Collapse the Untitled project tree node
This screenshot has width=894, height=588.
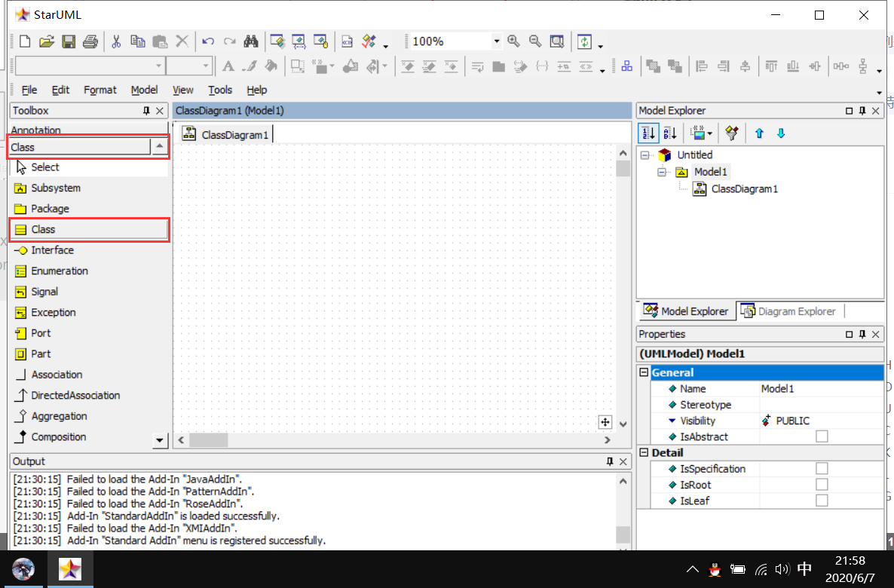coord(644,155)
